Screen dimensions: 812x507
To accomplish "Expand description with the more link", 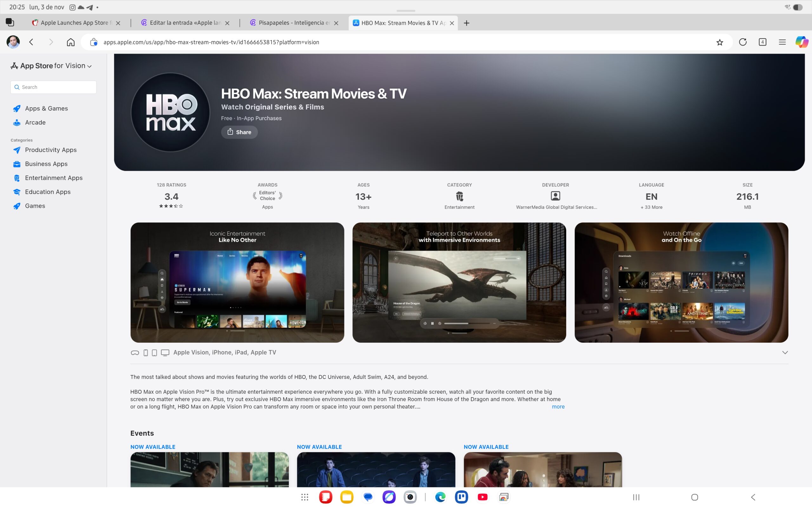I will tap(558, 406).
